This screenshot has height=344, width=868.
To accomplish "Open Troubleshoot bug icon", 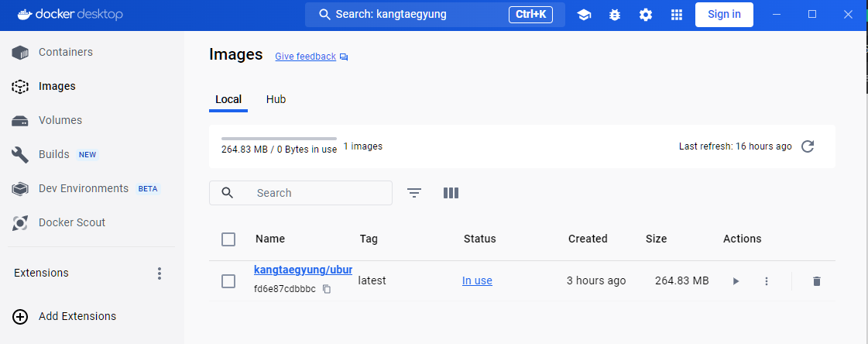I will [x=615, y=15].
